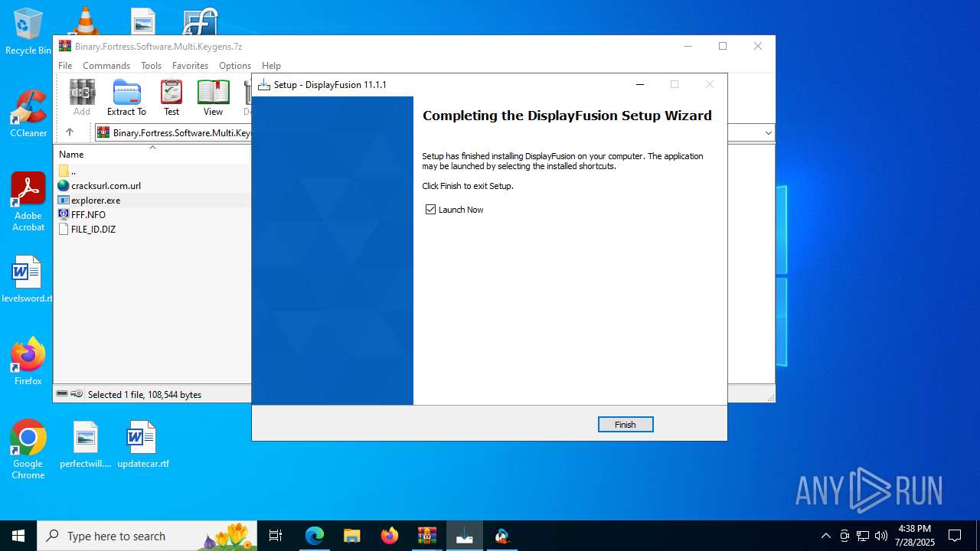The image size is (980, 551).
Task: Open the Help menu in WinRAR
Action: pos(271,66)
